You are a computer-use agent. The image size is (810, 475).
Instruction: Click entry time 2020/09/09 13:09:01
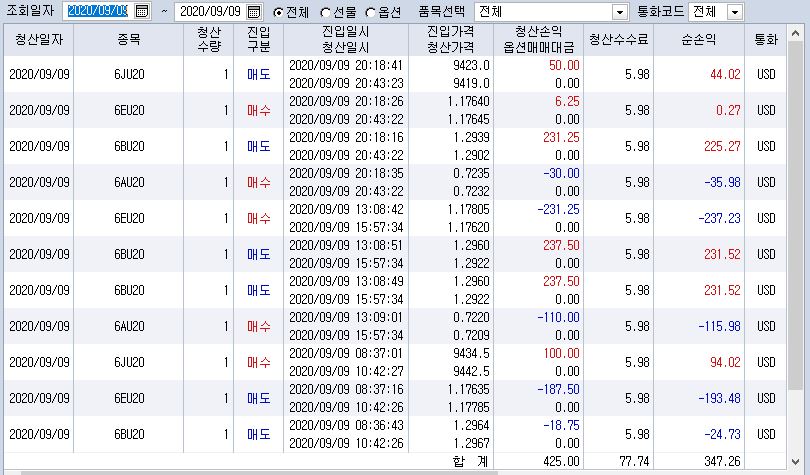(x=346, y=318)
